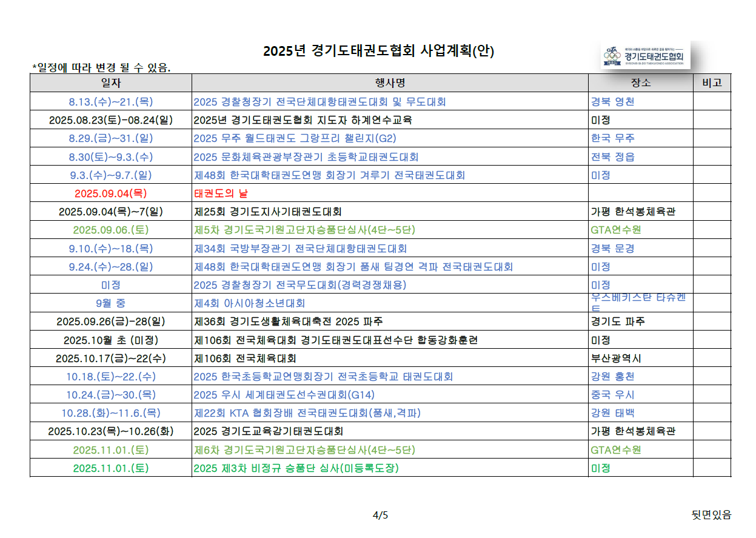Select the date 9.3.(수)~9.7.(일)
The height and width of the screenshot is (538, 756).
[111, 175]
